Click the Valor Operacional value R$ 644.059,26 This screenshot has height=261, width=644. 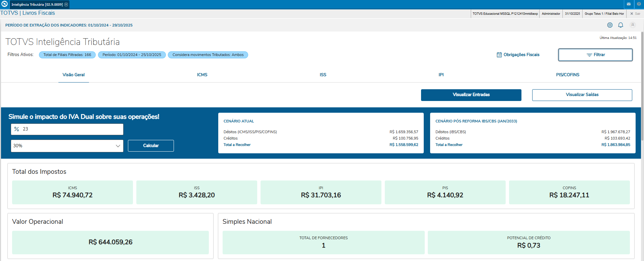point(110,242)
